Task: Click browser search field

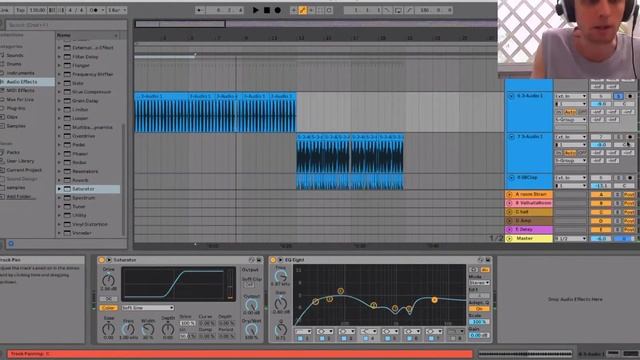Action: click(66, 25)
